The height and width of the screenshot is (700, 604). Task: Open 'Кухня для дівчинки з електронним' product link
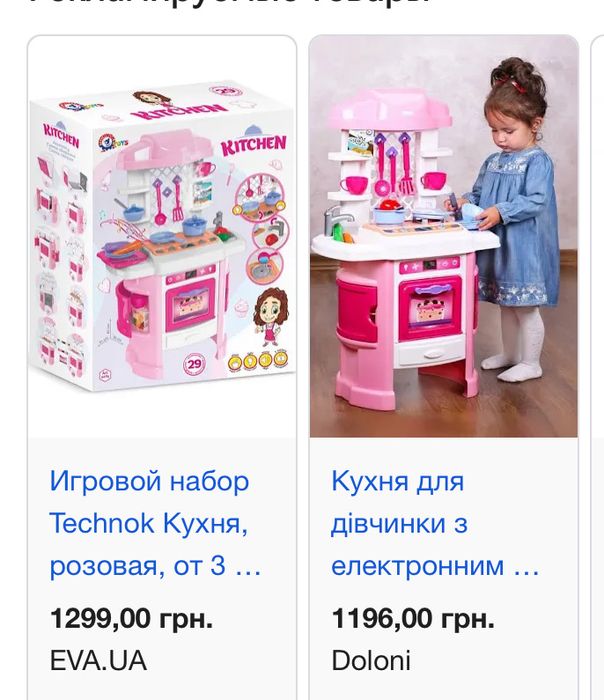(435, 523)
